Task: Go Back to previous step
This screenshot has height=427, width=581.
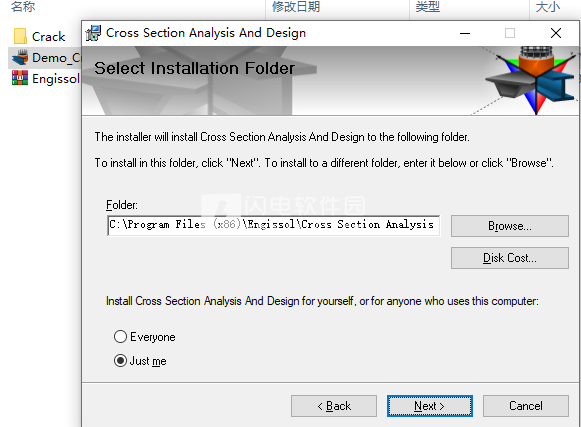Action: pyautogui.click(x=334, y=406)
